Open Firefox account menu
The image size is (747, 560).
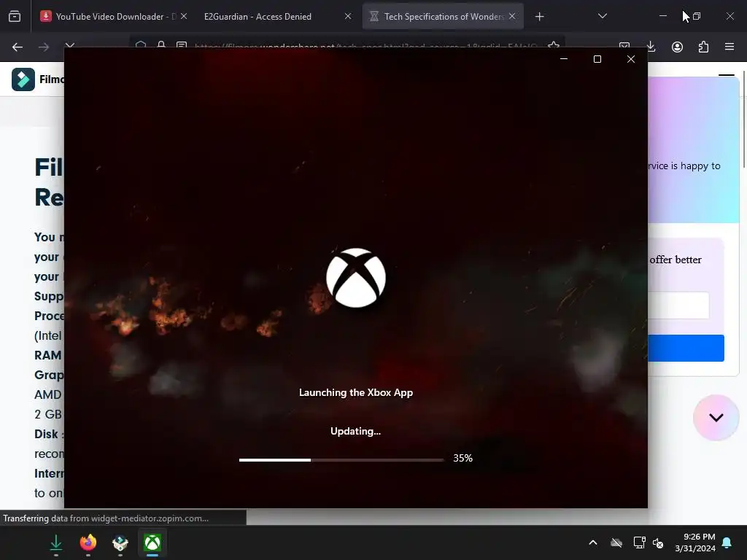(677, 47)
